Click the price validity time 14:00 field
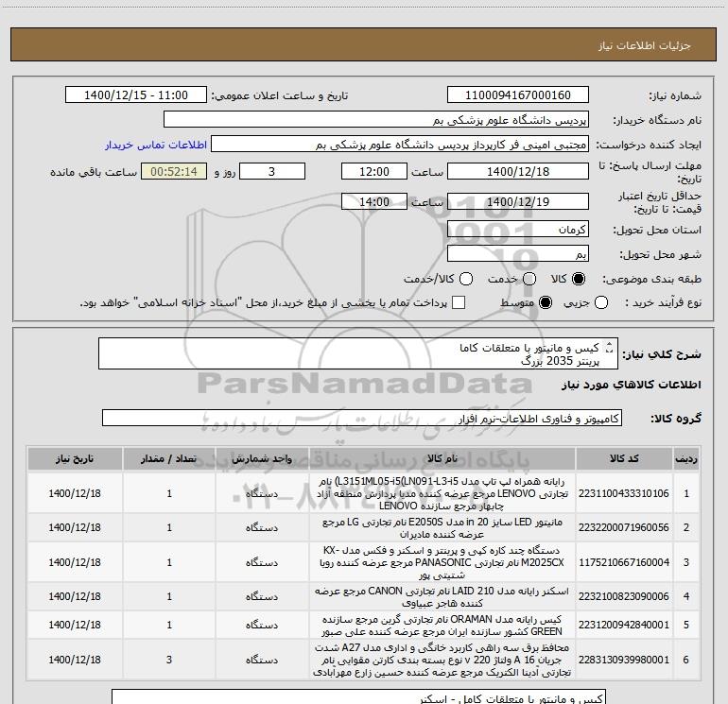 374,201
